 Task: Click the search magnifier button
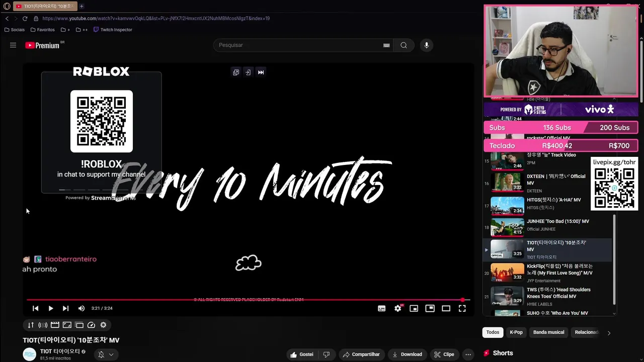[x=404, y=45]
